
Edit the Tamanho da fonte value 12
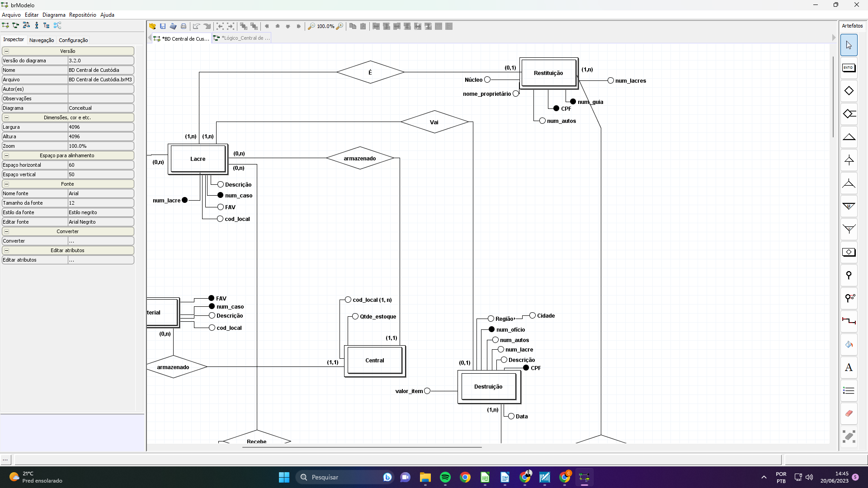(101, 203)
